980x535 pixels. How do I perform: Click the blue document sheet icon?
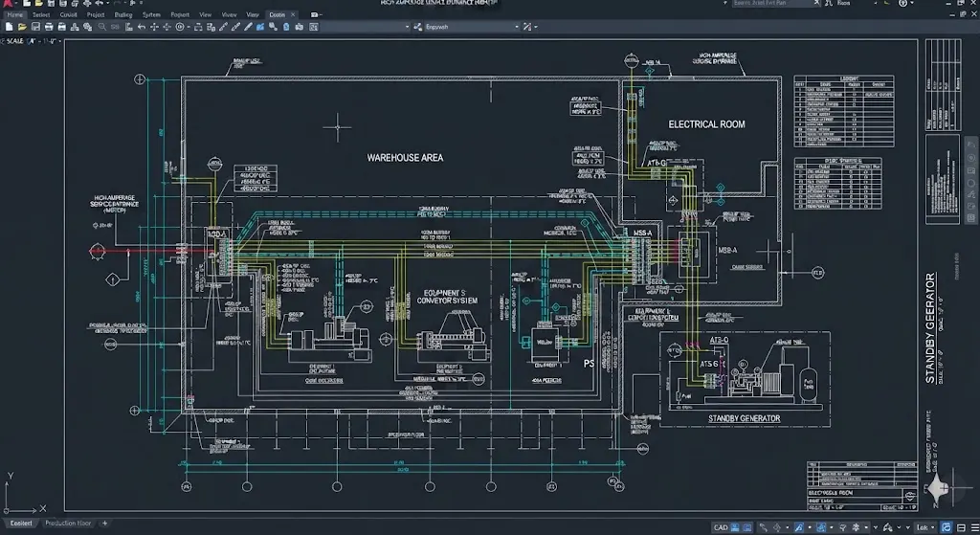285,27
